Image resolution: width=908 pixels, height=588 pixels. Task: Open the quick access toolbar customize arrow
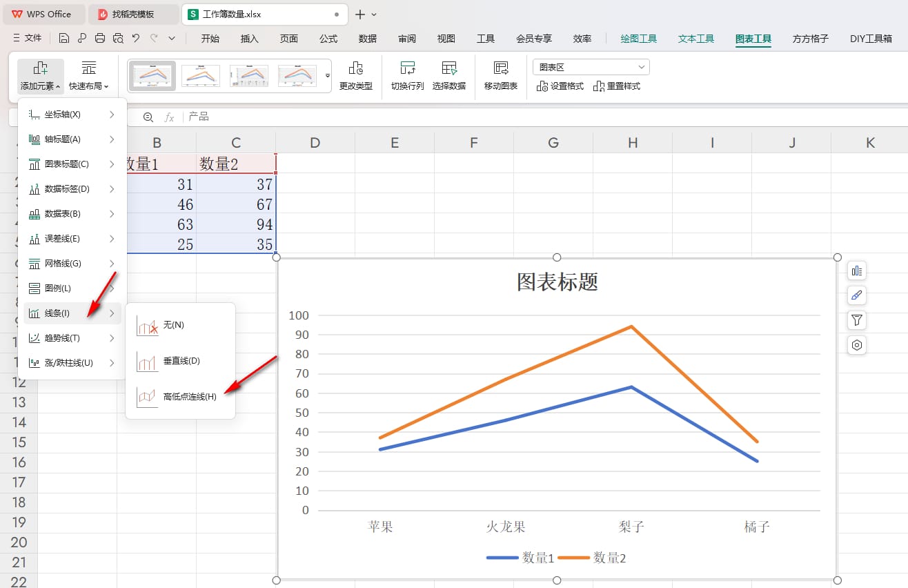click(x=172, y=39)
